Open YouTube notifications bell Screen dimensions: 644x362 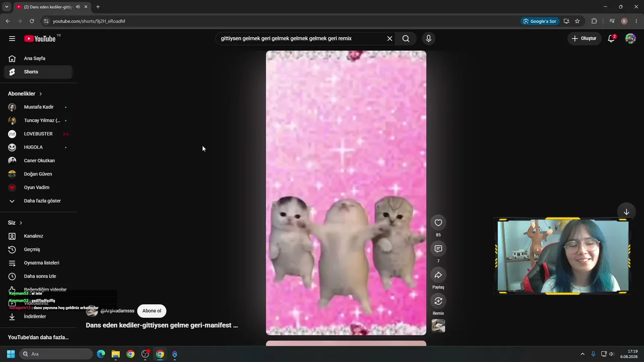pyautogui.click(x=612, y=39)
